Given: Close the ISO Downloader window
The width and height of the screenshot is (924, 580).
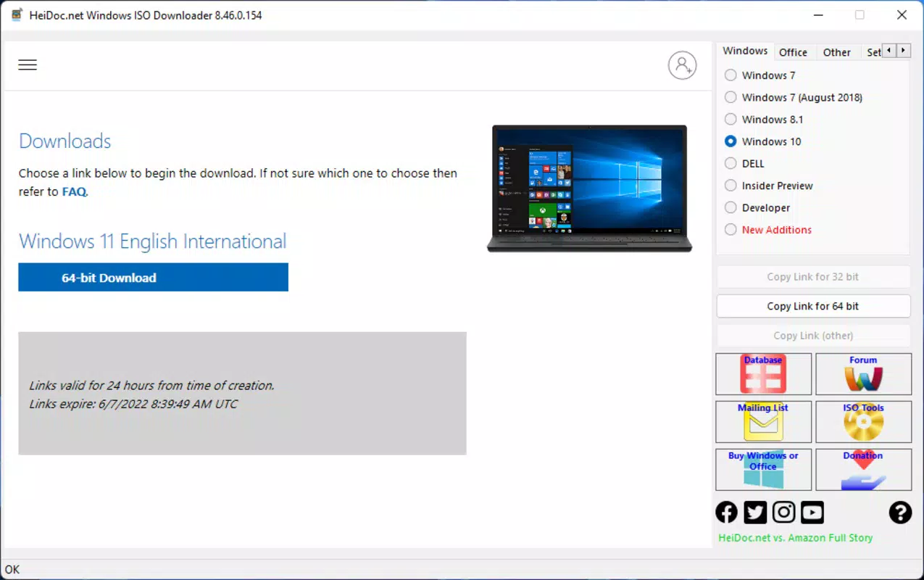Looking at the screenshot, I should (x=902, y=14).
